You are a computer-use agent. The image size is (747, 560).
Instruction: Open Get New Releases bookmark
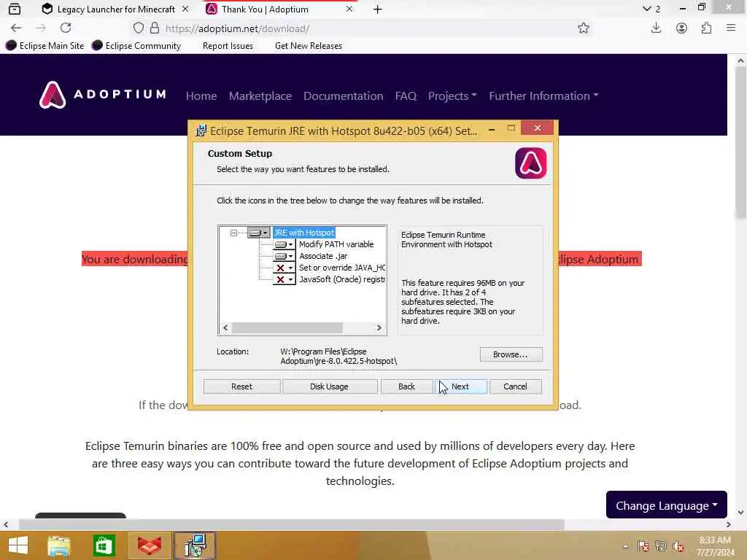click(309, 46)
